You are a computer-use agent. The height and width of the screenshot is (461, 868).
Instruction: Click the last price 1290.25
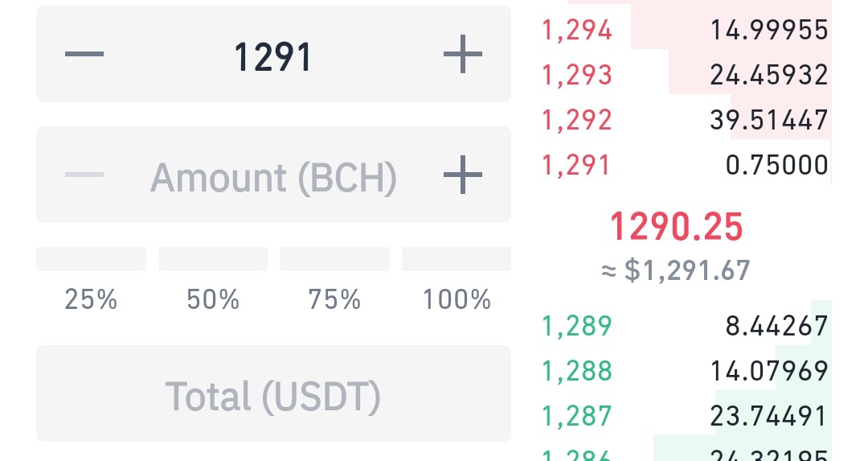[x=676, y=227]
